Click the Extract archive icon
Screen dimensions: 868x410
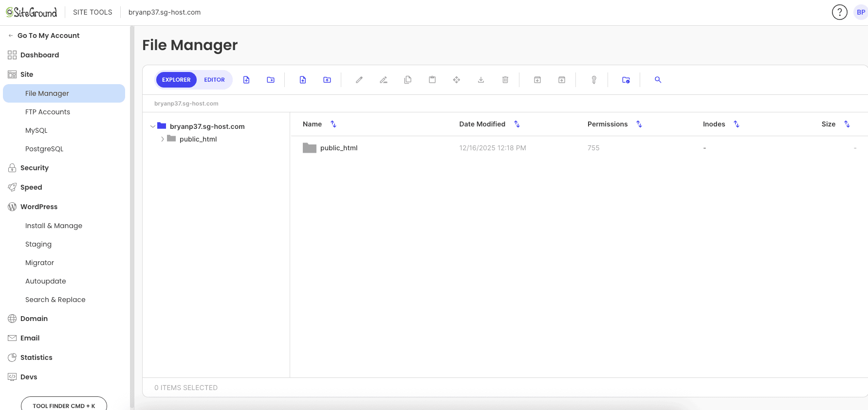pyautogui.click(x=562, y=80)
